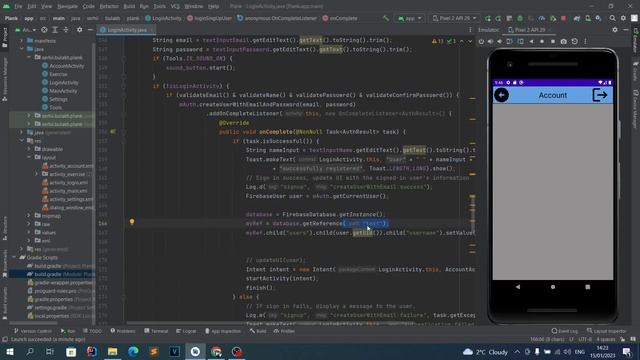Expand the java (generated) folder
Viewport: 640px width, 360px height.
22,132
